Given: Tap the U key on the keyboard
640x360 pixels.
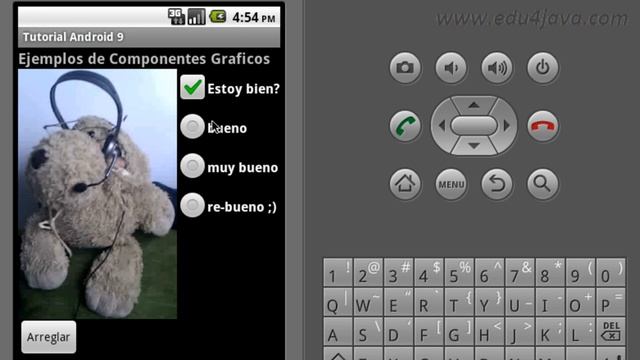Looking at the screenshot, I should pyautogui.click(x=520, y=302).
